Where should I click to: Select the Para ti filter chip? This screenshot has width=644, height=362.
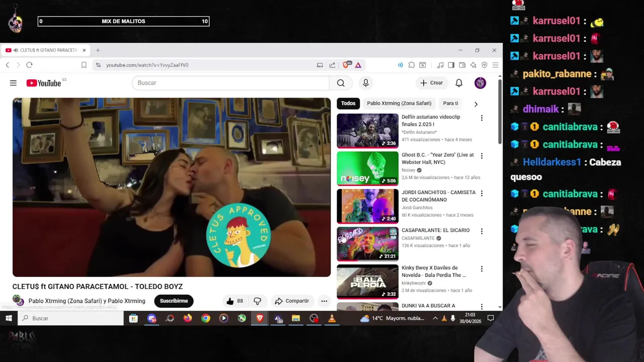(450, 103)
